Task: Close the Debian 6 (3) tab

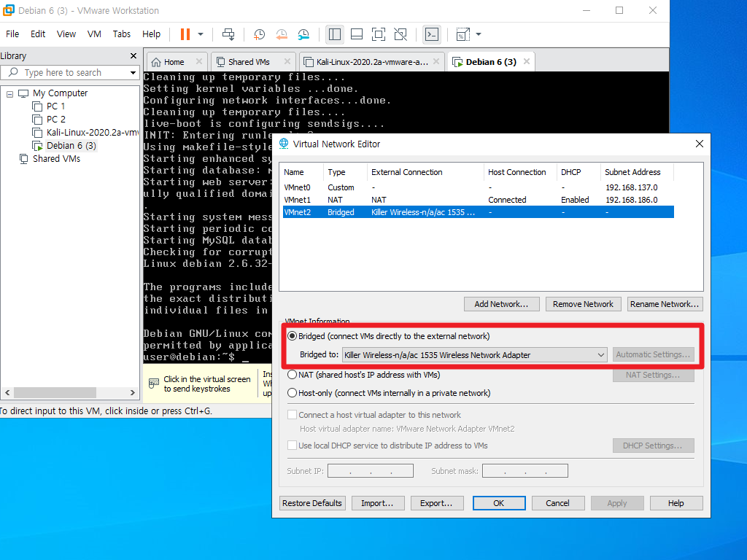Action: click(x=527, y=61)
